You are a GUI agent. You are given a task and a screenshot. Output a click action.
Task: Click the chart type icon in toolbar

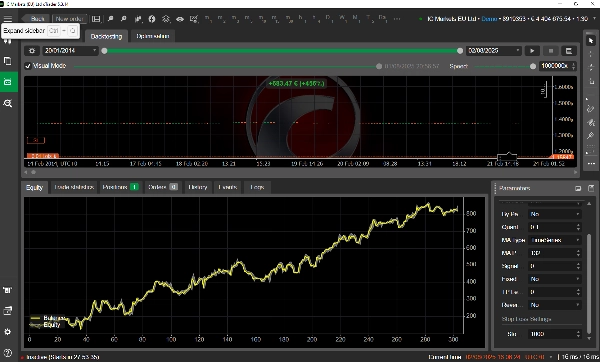pos(138,19)
